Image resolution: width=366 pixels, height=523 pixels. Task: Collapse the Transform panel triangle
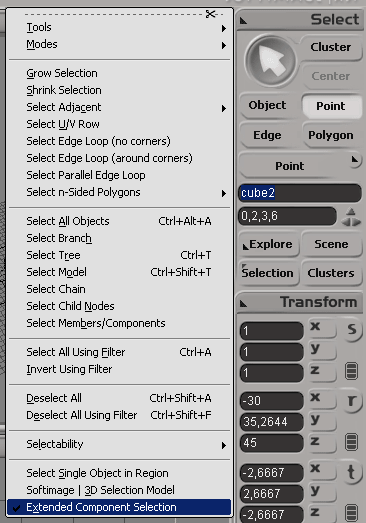click(244, 304)
